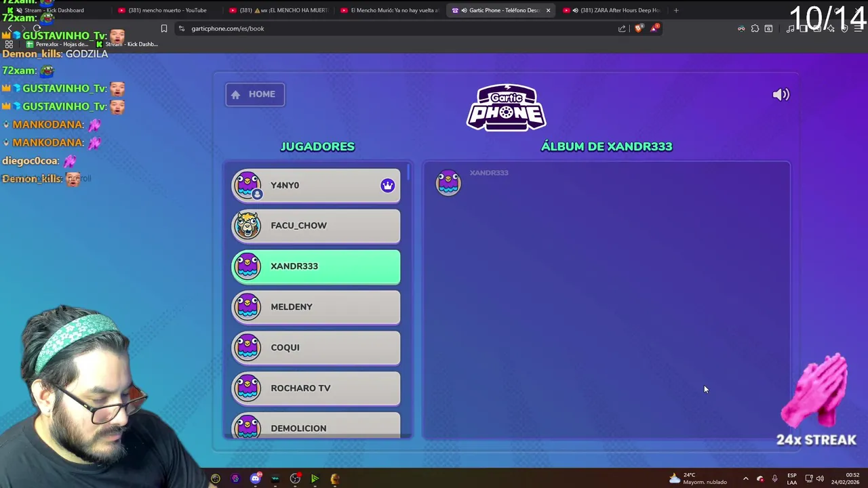
Task: Click the HOME button
Action: tap(255, 94)
